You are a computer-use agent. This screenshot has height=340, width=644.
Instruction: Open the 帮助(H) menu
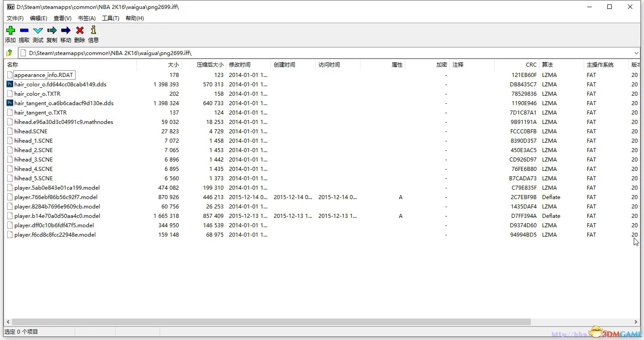135,18
